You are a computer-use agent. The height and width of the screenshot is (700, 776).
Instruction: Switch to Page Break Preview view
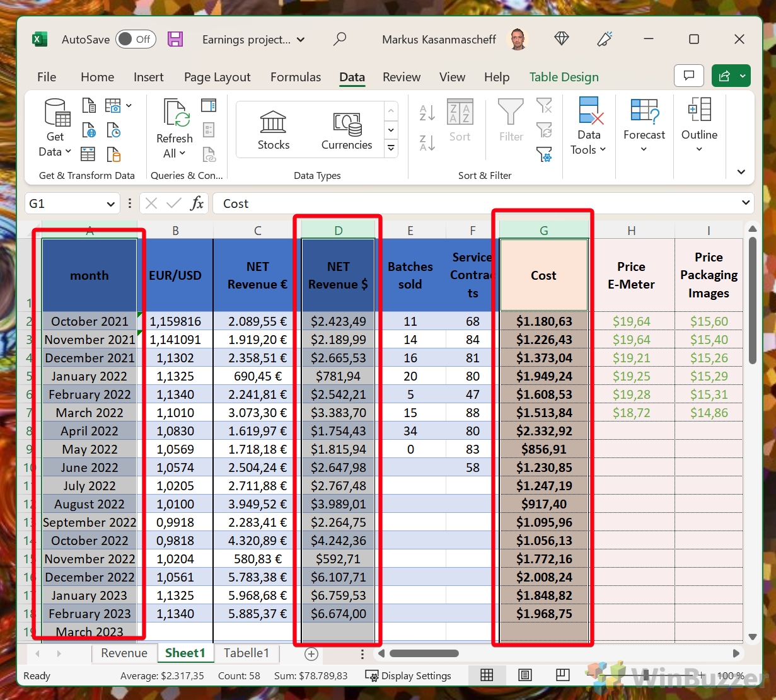(562, 675)
